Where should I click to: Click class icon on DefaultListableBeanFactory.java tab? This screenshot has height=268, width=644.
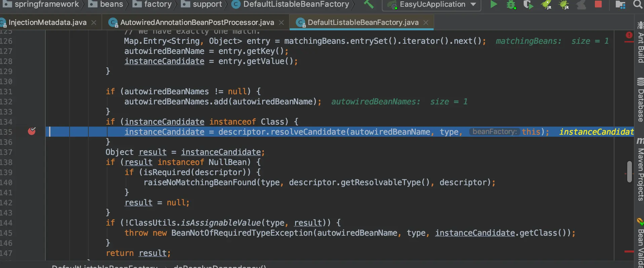click(300, 23)
